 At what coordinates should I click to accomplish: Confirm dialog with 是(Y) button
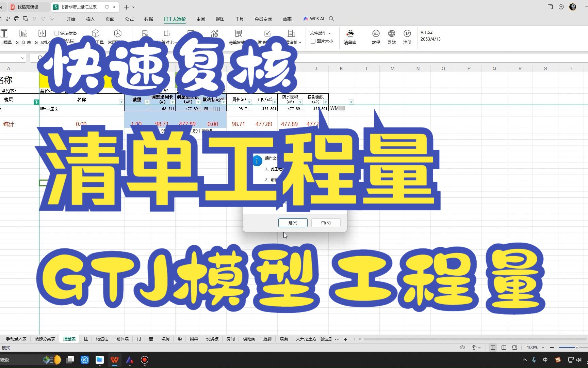(x=293, y=223)
